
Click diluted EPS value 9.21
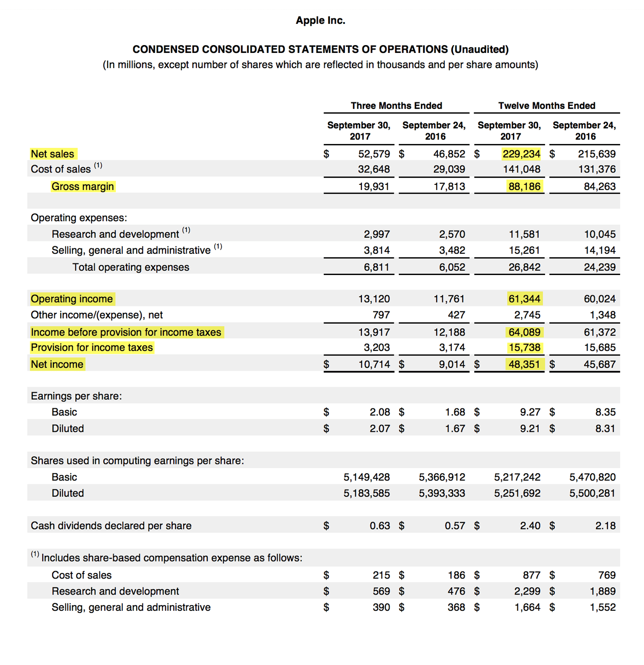(530, 429)
